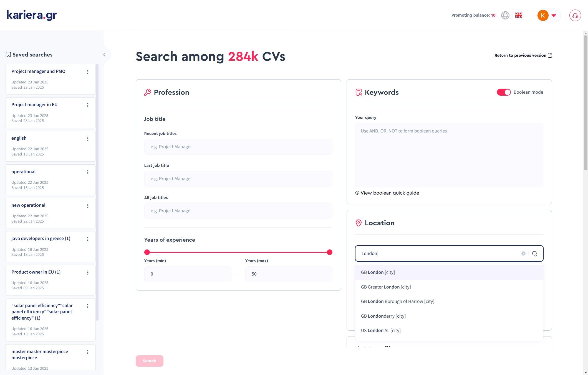Click the Last job title input

238,179
